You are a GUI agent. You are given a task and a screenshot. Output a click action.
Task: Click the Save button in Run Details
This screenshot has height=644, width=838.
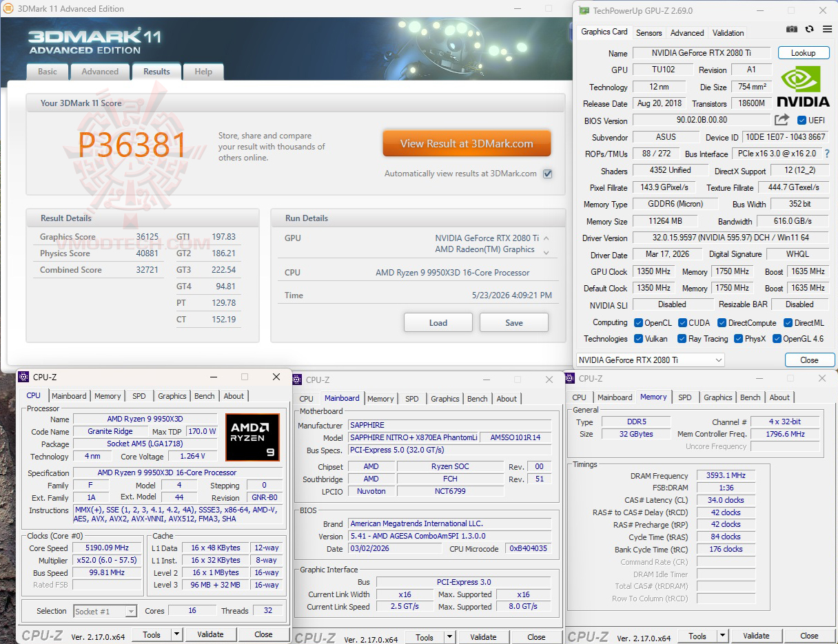point(513,322)
